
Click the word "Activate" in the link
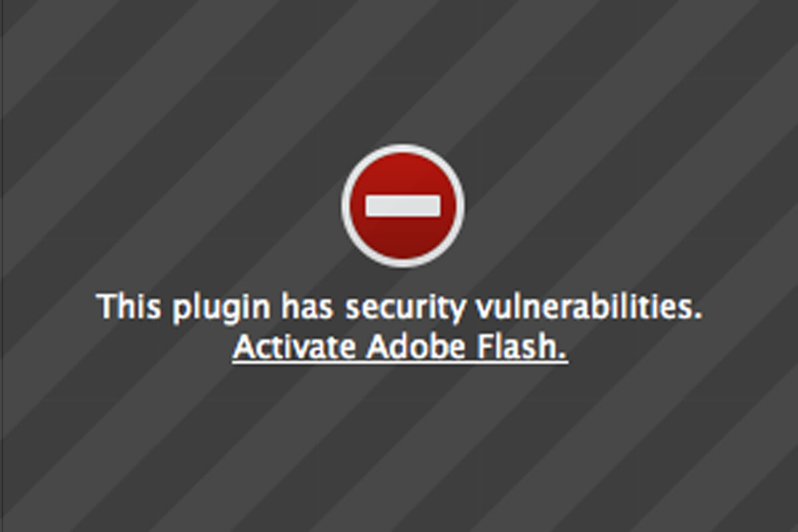pos(294,347)
